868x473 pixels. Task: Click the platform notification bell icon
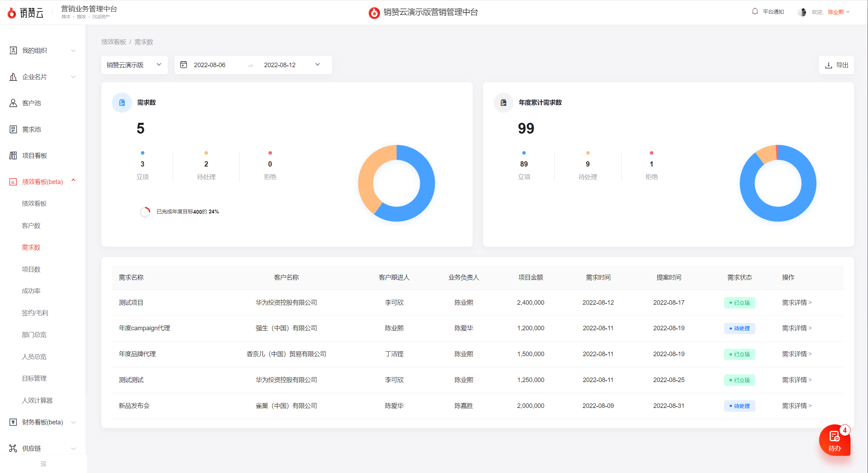[x=755, y=12]
